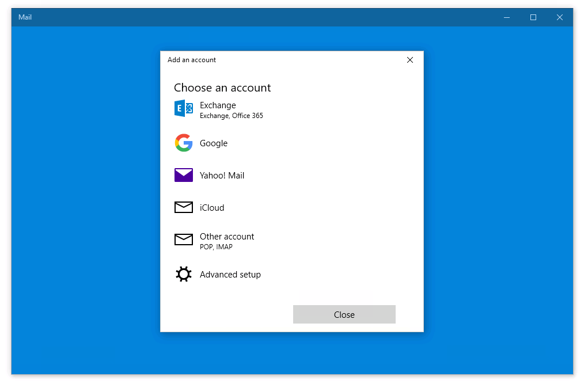The width and height of the screenshot is (588, 384).
Task: Close the Mail application window
Action: click(560, 17)
